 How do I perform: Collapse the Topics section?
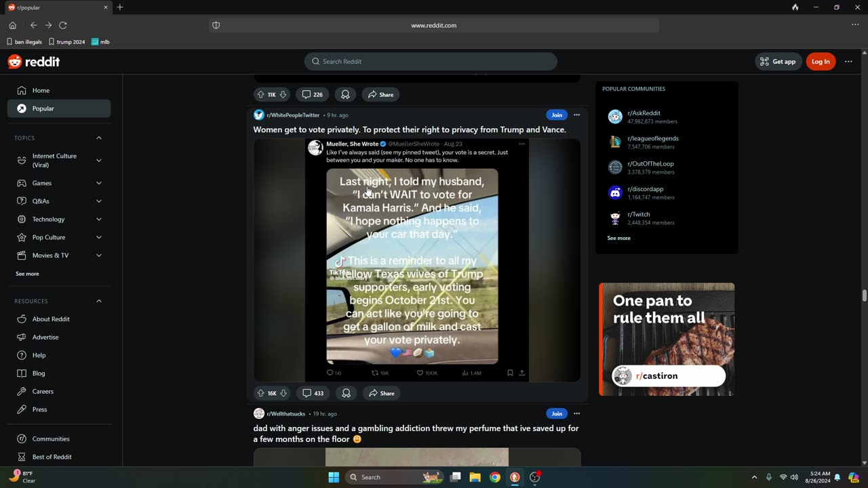pos(99,138)
